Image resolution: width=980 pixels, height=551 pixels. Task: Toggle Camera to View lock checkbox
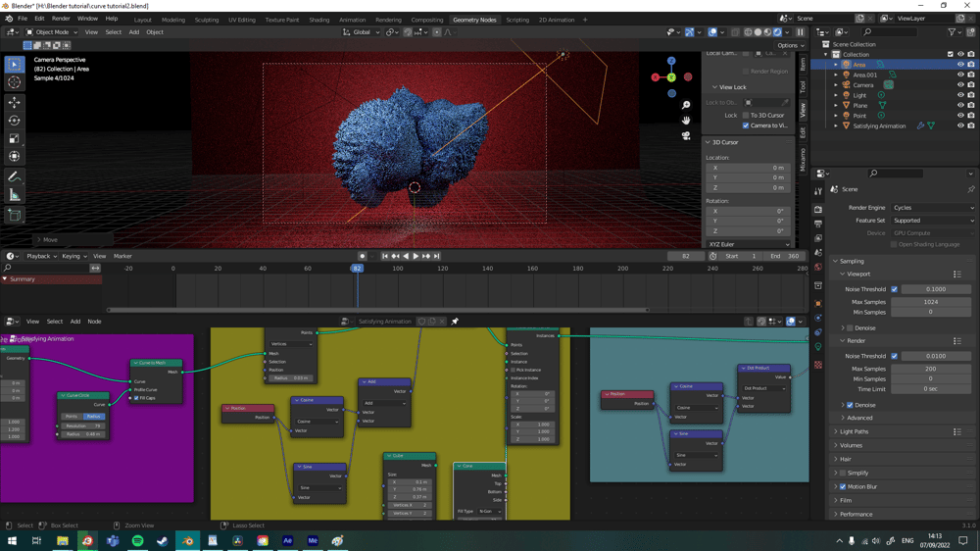746,125
